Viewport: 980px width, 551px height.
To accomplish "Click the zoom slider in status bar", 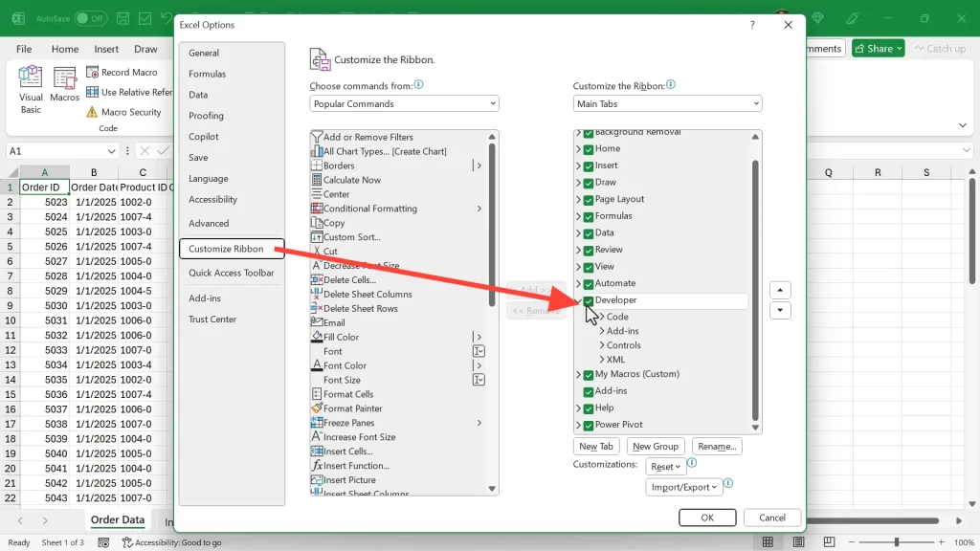I will point(897,542).
